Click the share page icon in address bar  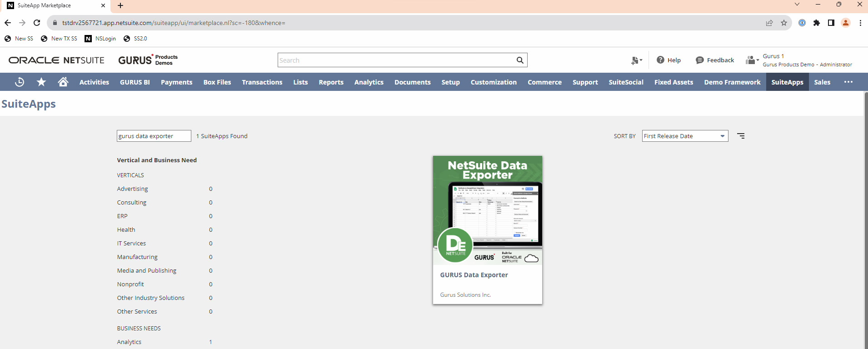pos(769,23)
